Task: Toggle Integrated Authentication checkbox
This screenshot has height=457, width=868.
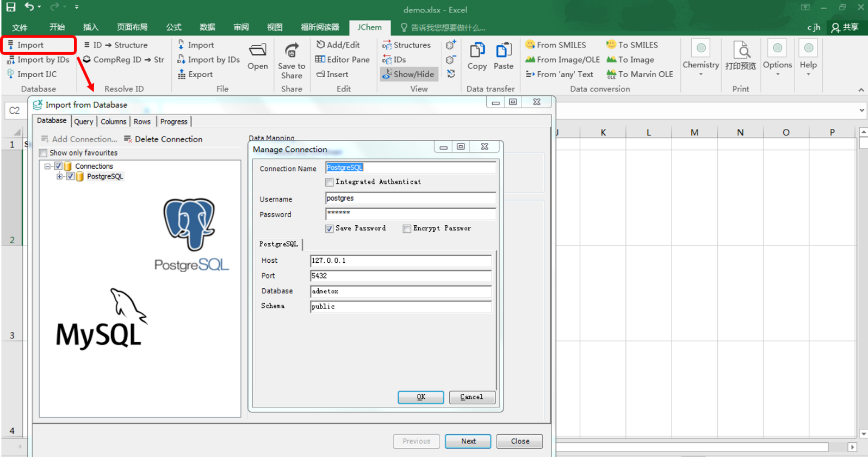Action: tap(329, 182)
